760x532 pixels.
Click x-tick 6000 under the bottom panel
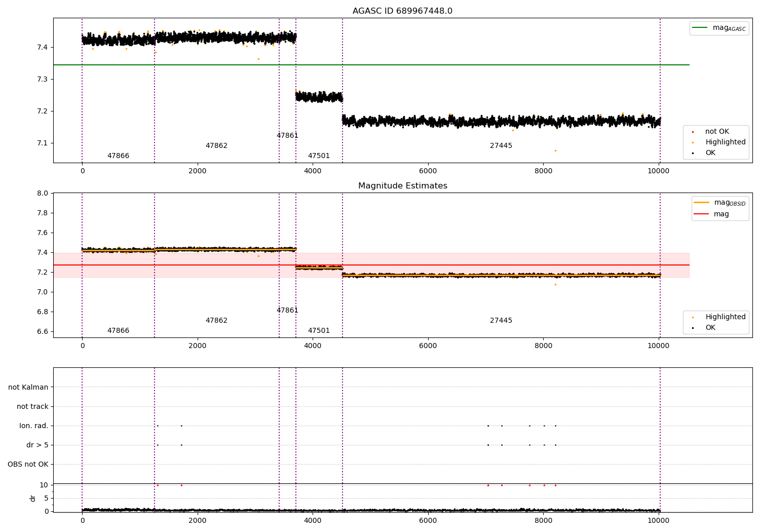pyautogui.click(x=428, y=521)
